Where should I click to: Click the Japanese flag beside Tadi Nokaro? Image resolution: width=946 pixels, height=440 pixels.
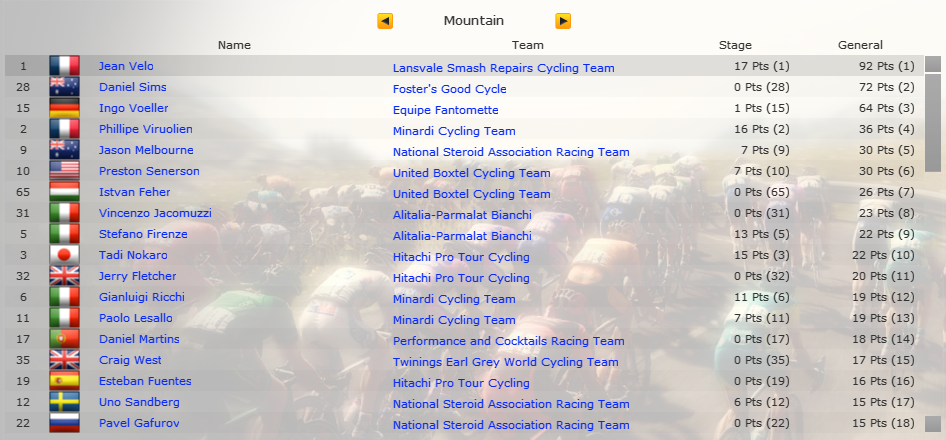pos(65,255)
